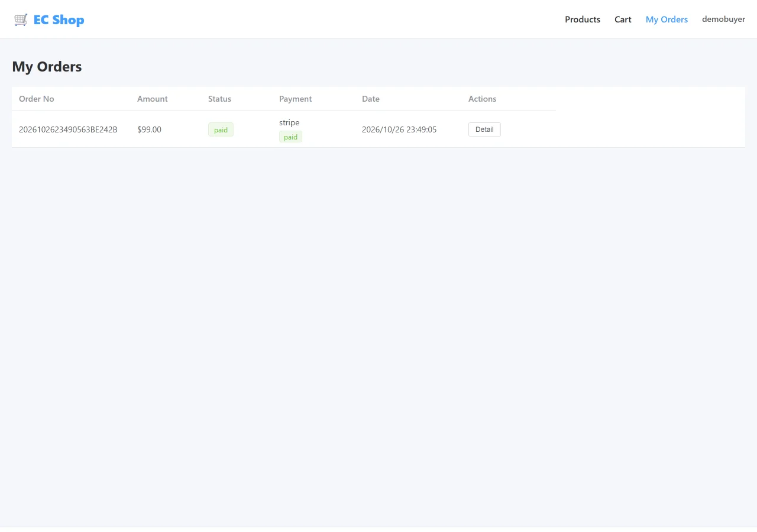Click the Amount column header
This screenshot has height=532, width=757.
coord(153,99)
